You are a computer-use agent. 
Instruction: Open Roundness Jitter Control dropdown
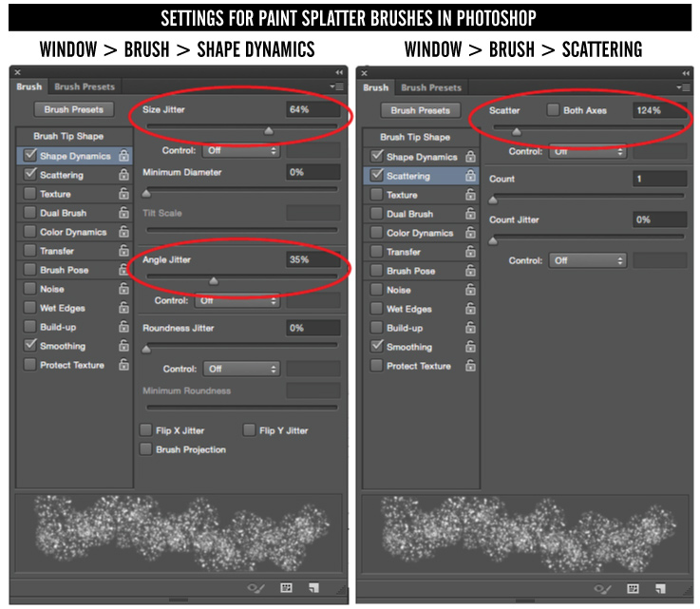pos(241,369)
